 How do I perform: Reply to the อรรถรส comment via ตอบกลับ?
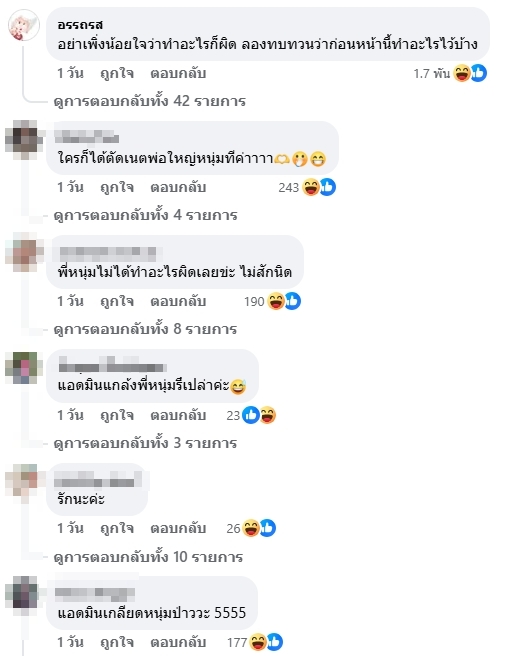coord(178,74)
